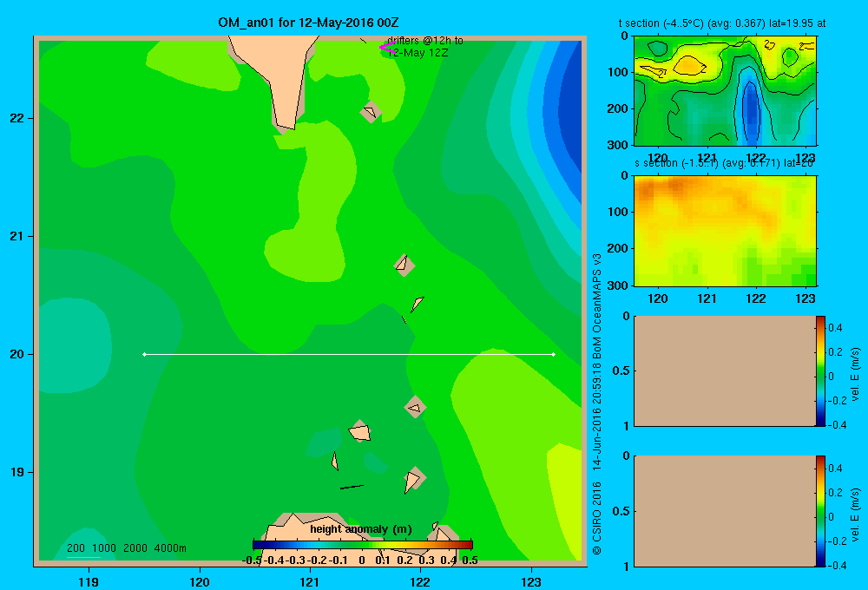The height and width of the screenshot is (590, 868).
Task: Click the 'height anomaly (m)' label
Action: 361,529
